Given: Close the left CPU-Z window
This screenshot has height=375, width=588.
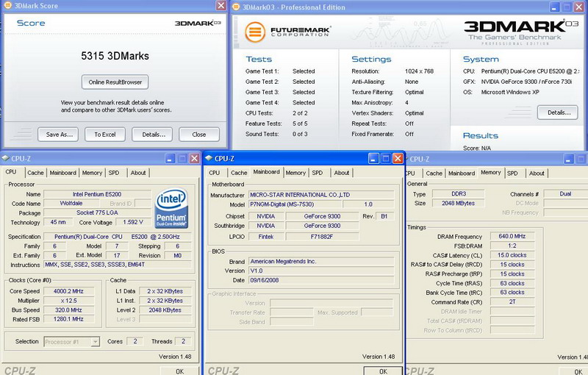Looking at the screenshot, I should [194, 159].
